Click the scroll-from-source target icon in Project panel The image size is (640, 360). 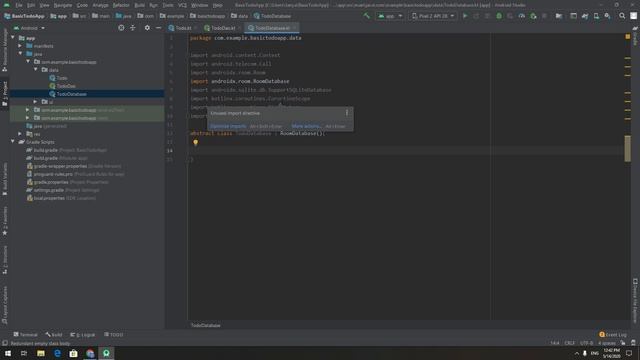click(x=121, y=28)
